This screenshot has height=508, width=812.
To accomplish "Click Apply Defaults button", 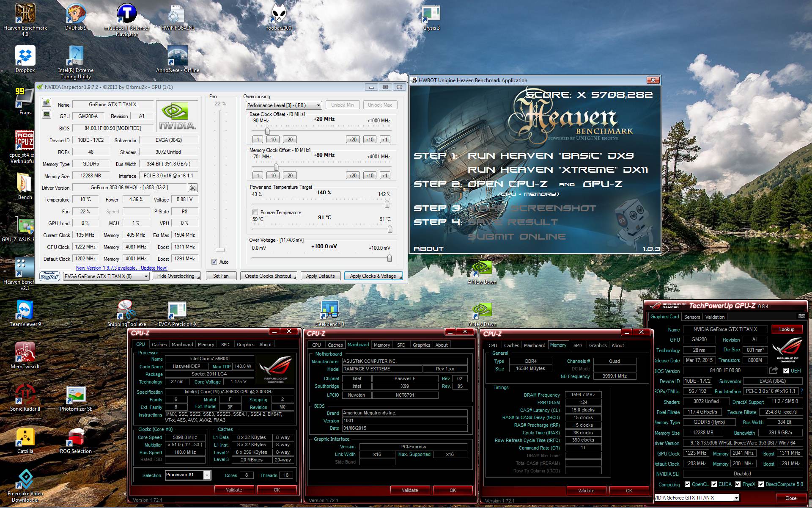I will click(x=320, y=276).
